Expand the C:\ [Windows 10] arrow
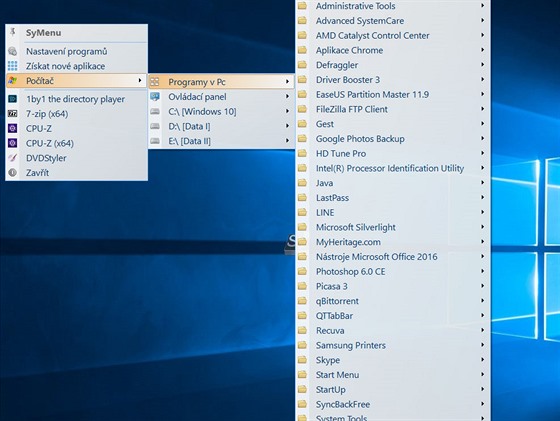Image resolution: width=560 pixels, height=421 pixels. 287,111
